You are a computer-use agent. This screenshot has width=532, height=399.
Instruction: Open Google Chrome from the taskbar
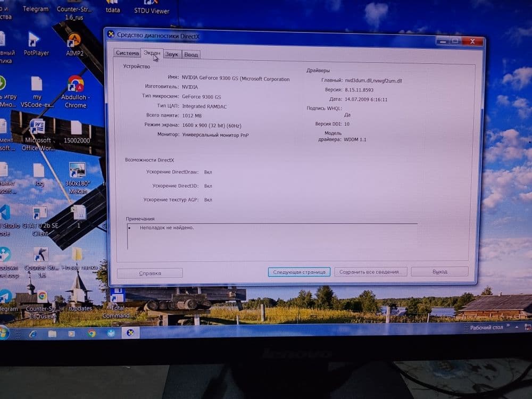tap(92, 334)
